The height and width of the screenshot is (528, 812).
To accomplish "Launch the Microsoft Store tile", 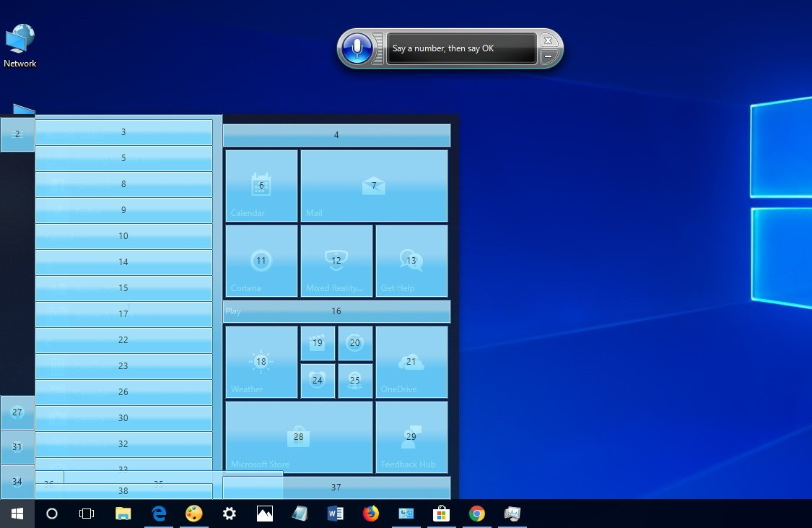I will [299, 437].
